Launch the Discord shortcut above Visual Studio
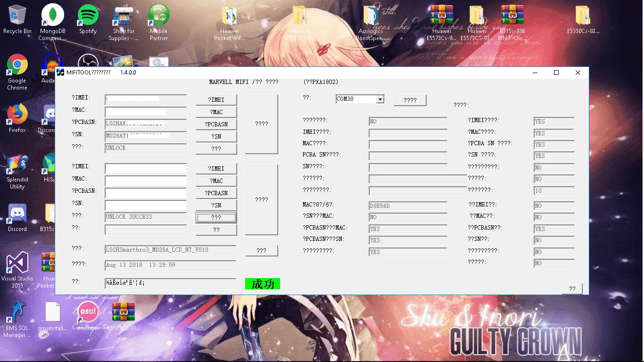 [x=17, y=218]
